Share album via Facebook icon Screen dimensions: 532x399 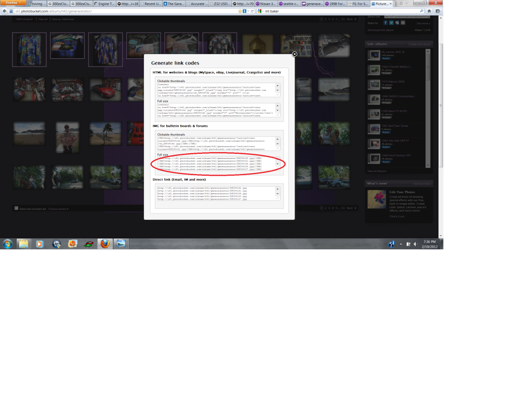click(x=385, y=23)
